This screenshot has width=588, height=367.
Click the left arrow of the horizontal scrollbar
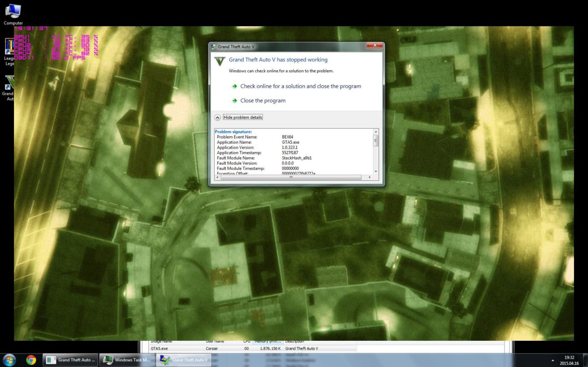pos(217,177)
